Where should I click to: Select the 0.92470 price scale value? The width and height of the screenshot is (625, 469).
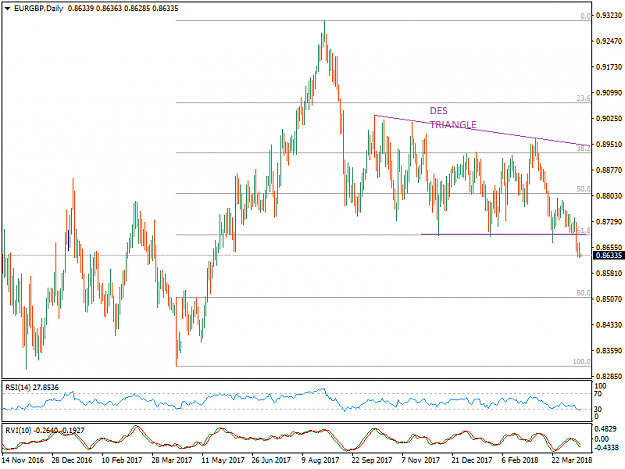point(609,41)
